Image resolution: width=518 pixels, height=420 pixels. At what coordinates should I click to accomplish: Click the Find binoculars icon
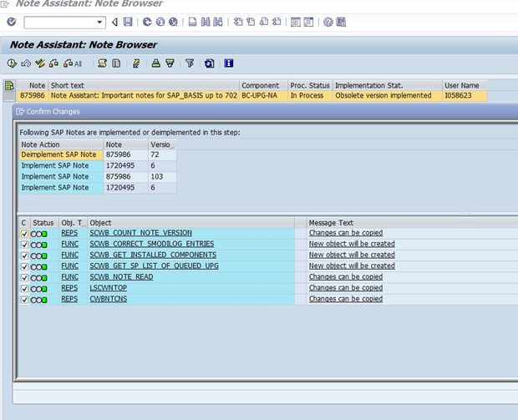[206, 22]
